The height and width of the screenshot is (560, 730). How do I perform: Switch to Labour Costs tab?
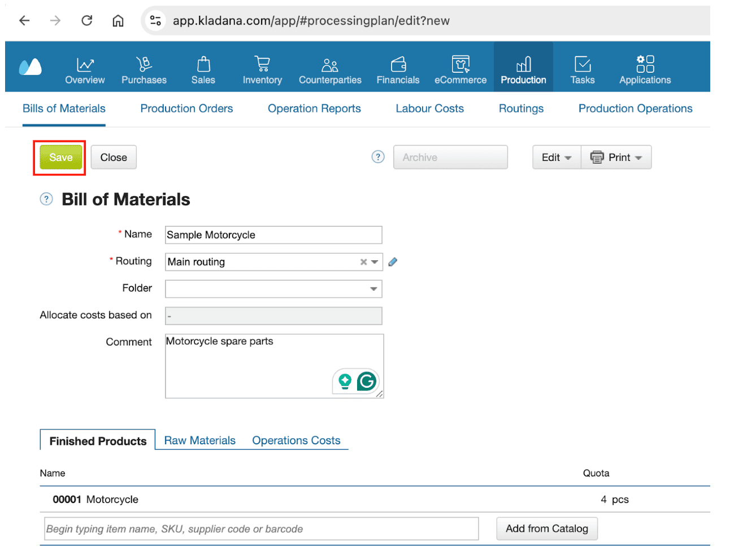pyautogui.click(x=429, y=108)
